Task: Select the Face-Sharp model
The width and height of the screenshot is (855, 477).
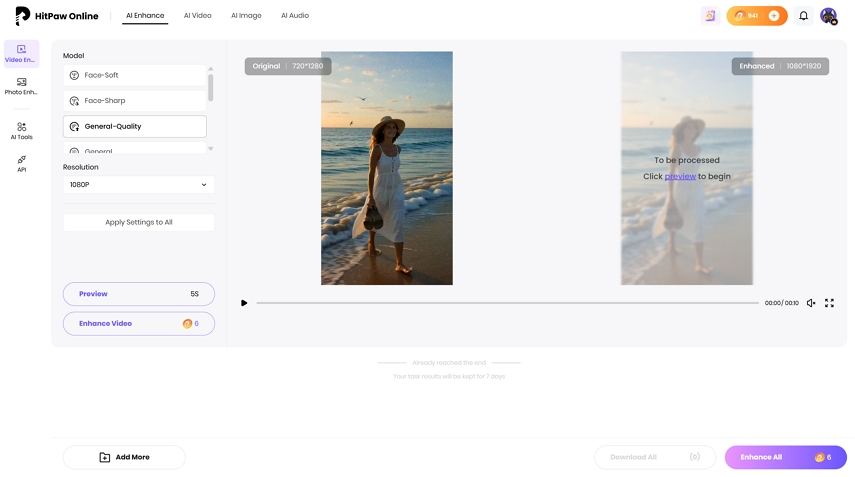Action: click(x=135, y=101)
